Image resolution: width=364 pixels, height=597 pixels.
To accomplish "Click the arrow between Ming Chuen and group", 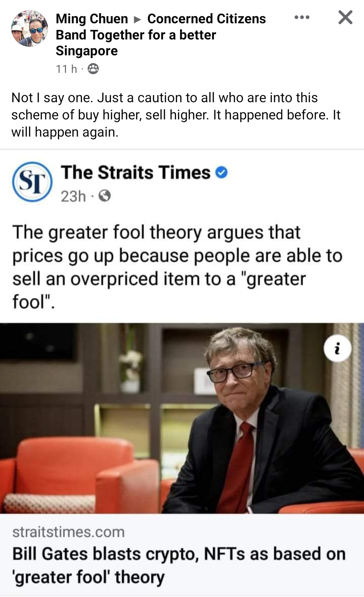I will [x=137, y=19].
